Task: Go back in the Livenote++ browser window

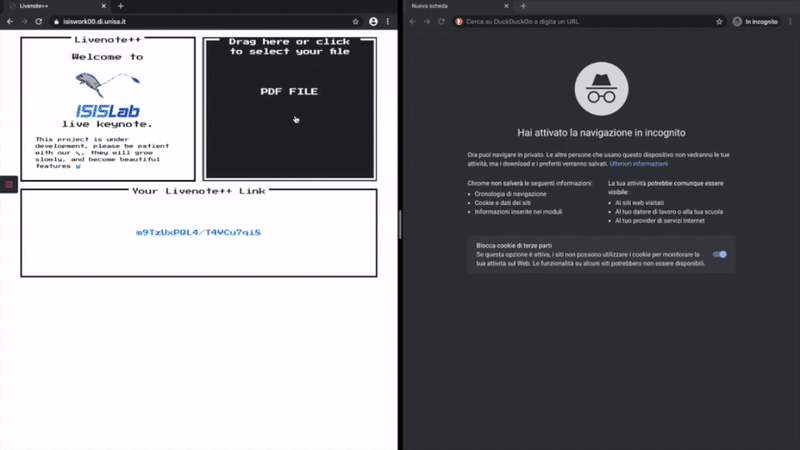Action: tap(10, 21)
